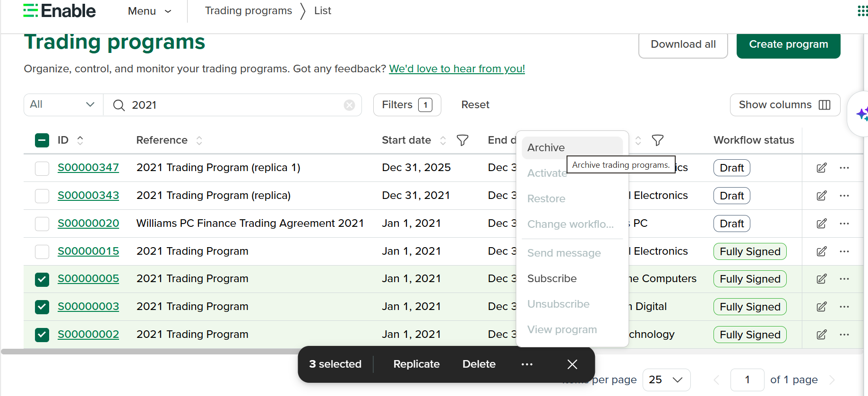Edit program S00000343 with pencil icon
This screenshot has width=868, height=396.
tap(822, 196)
